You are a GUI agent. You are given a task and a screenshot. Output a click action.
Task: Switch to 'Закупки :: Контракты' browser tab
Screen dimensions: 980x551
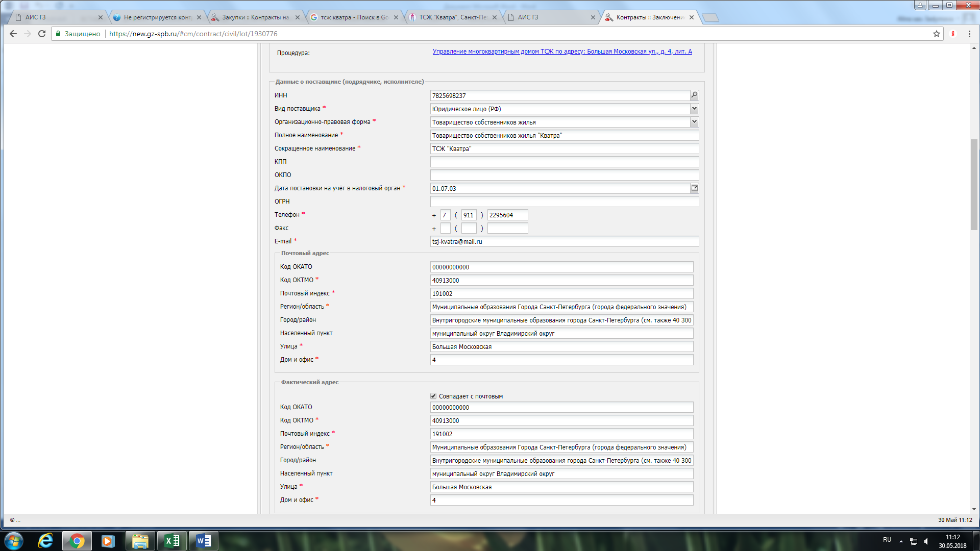(x=254, y=17)
